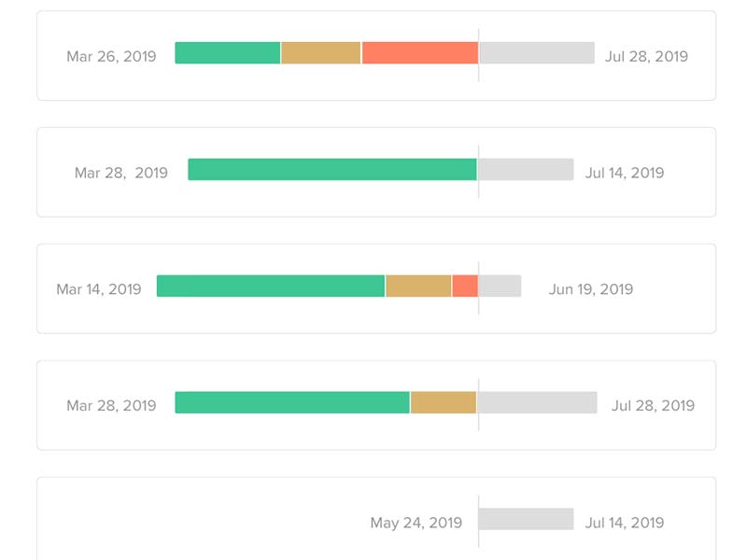
Task: Click the Jul 14, 2019 date in the May 24 row
Action: click(625, 523)
